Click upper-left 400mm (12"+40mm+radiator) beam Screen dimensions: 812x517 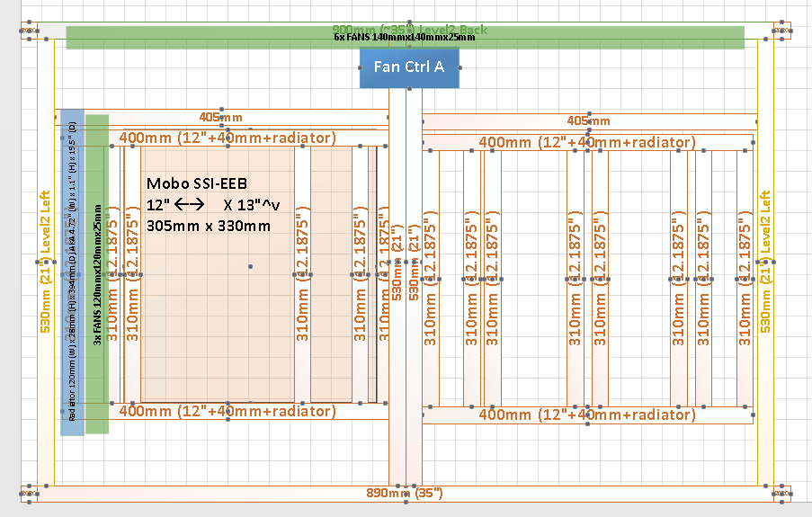click(228, 138)
